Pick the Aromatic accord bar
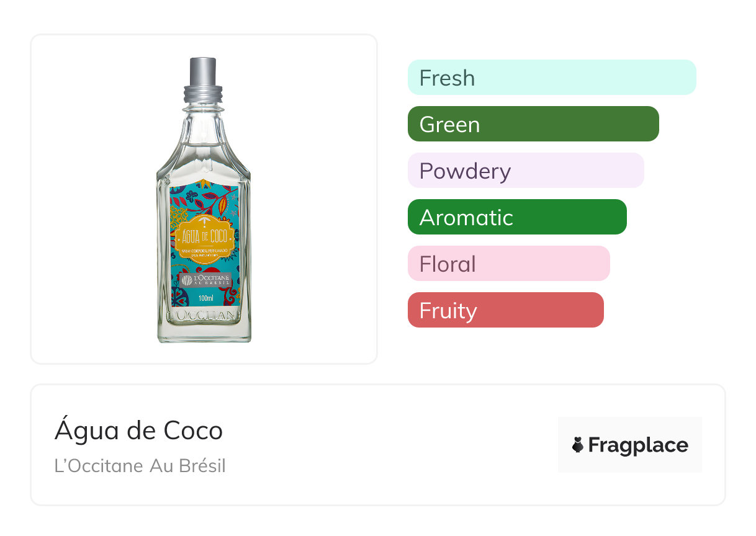 coord(516,217)
